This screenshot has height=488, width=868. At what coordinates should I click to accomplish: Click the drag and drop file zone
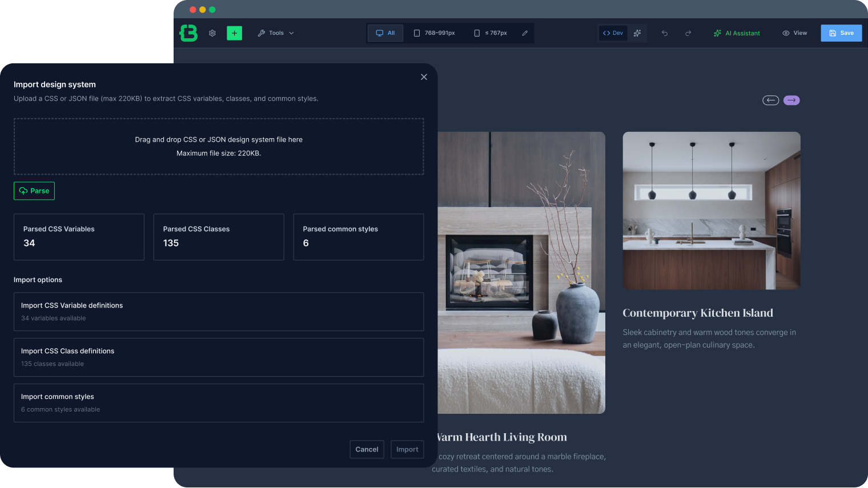pos(219,146)
